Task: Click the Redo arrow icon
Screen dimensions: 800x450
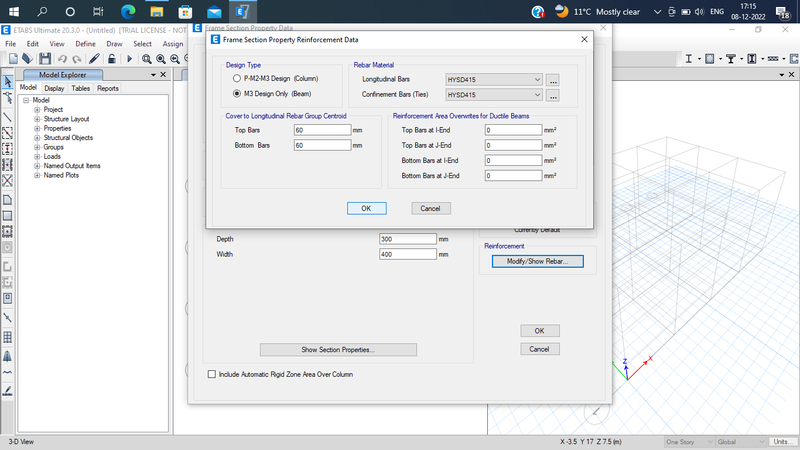Action: [x=77, y=59]
